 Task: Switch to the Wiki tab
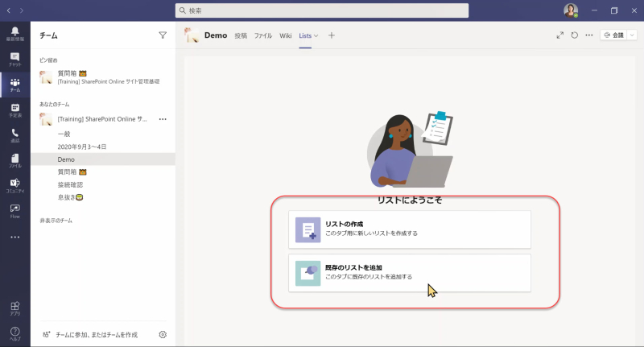[286, 35]
